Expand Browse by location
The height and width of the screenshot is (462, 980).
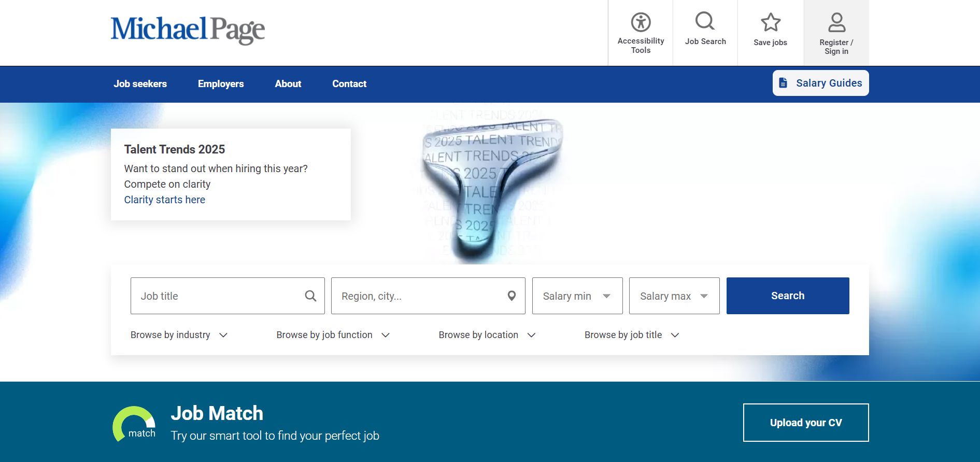487,335
